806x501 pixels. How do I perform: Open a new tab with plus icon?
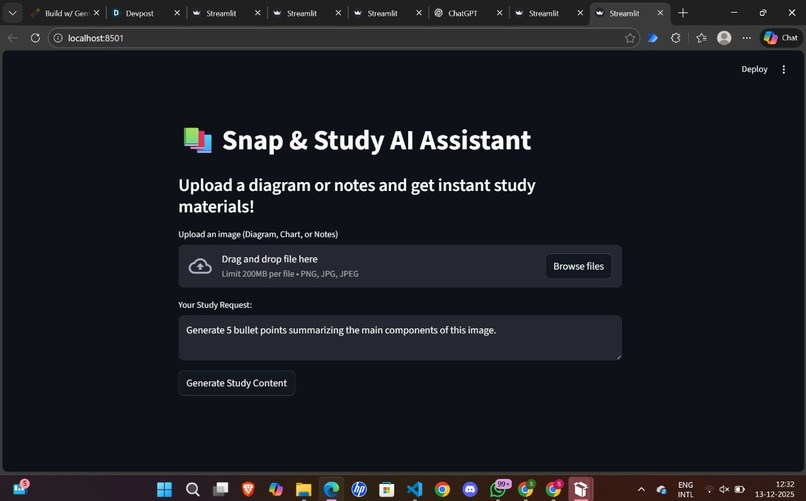tap(683, 13)
